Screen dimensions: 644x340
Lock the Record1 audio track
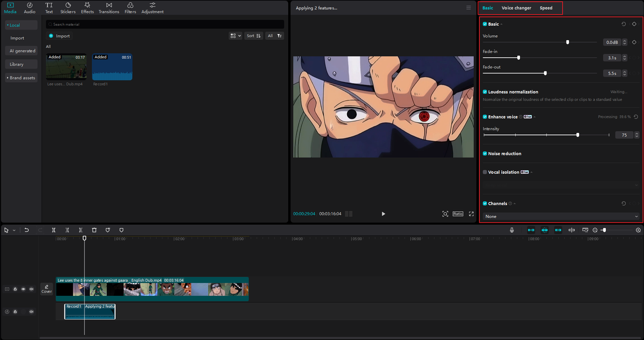click(15, 312)
